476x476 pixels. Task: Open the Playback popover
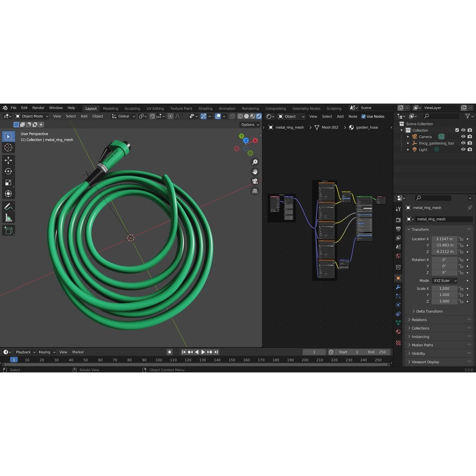(x=26, y=352)
